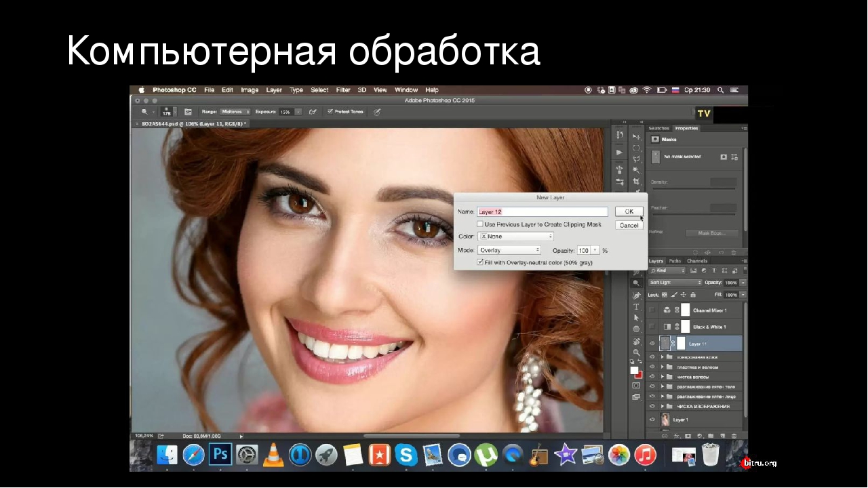Click OK in the New Layer dialog
The image size is (868, 488).
click(629, 211)
